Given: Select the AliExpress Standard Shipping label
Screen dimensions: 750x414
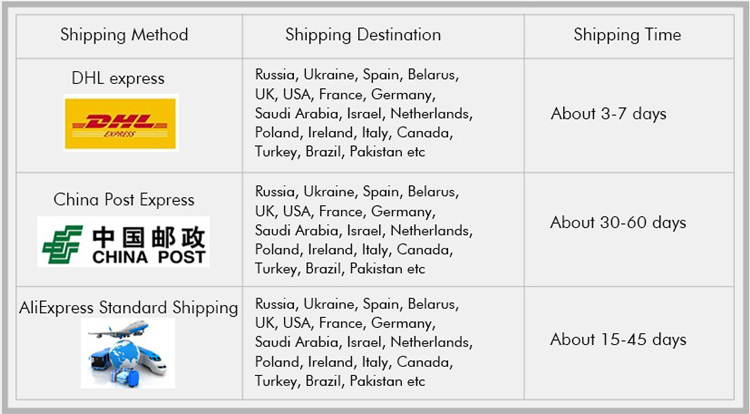Looking at the screenshot, I should point(129,307).
